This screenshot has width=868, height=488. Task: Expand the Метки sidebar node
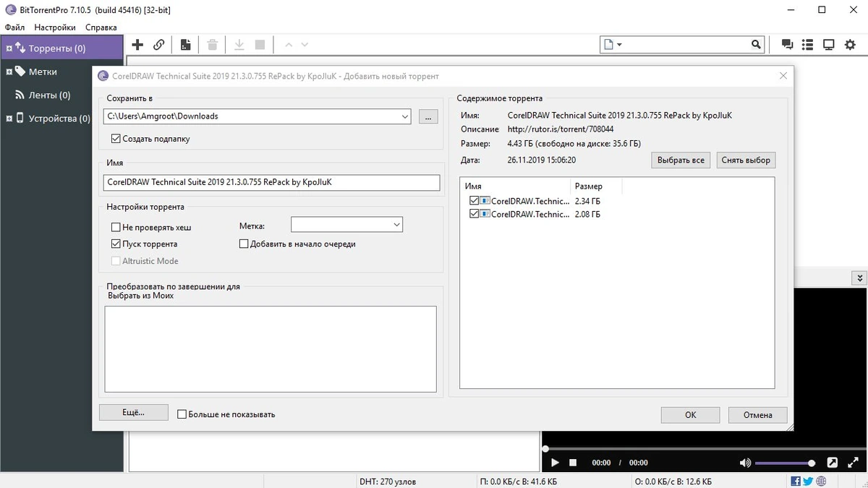[x=9, y=72]
